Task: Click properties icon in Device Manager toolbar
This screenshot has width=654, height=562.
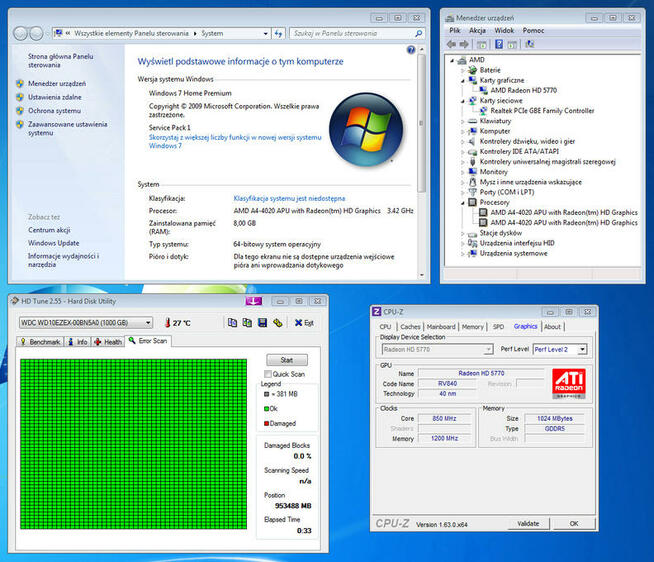Action: 482,44
